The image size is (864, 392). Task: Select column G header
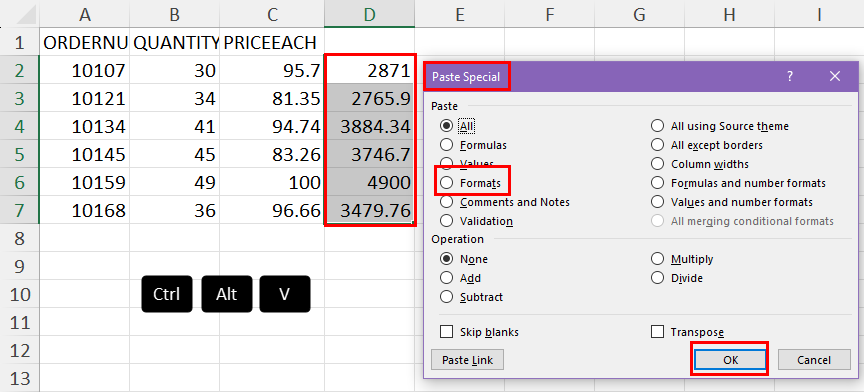(639, 14)
